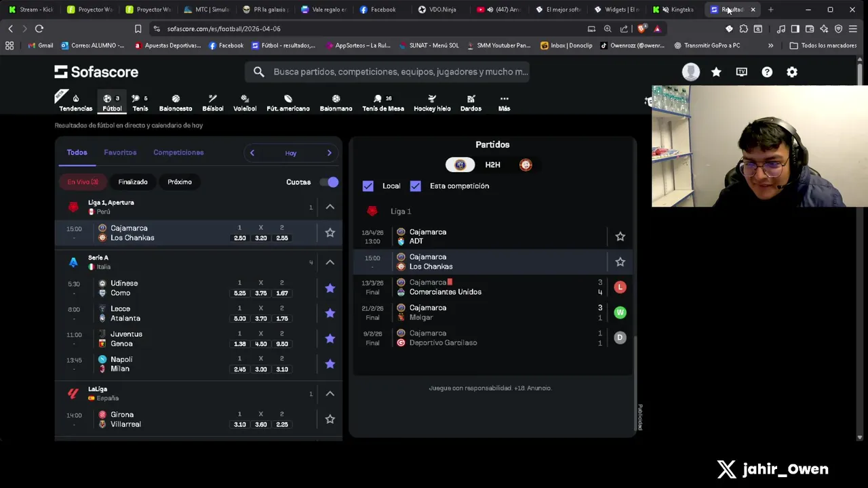Open Cajamarca vs Comerciantes Unidos result

click(x=493, y=287)
